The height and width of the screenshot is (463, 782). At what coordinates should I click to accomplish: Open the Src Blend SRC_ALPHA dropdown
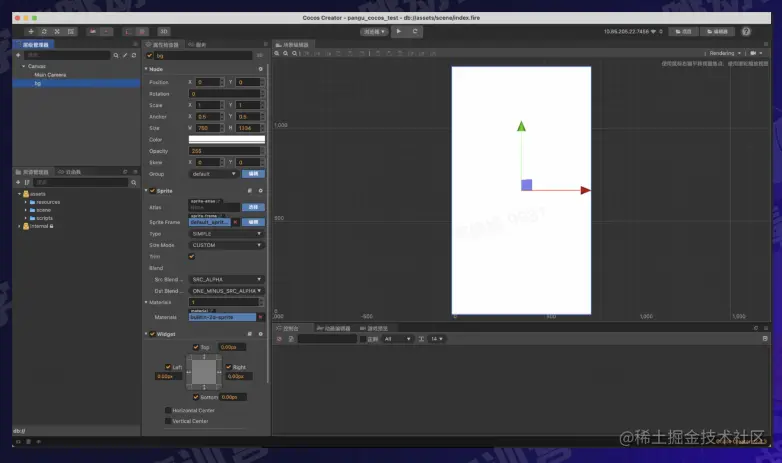pos(226,279)
